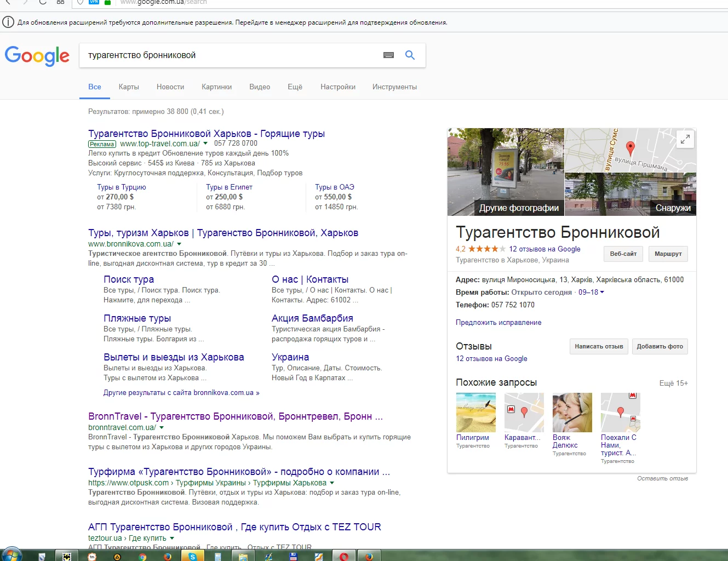Expand the map with the fullscreen arrows icon

(685, 140)
